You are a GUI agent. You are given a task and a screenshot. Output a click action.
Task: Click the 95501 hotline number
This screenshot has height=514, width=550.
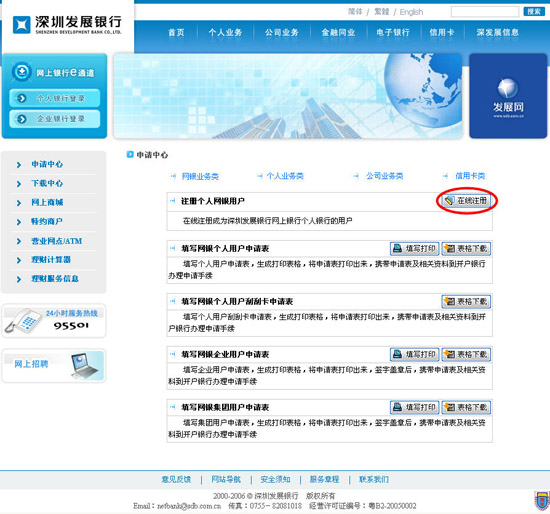click(71, 326)
